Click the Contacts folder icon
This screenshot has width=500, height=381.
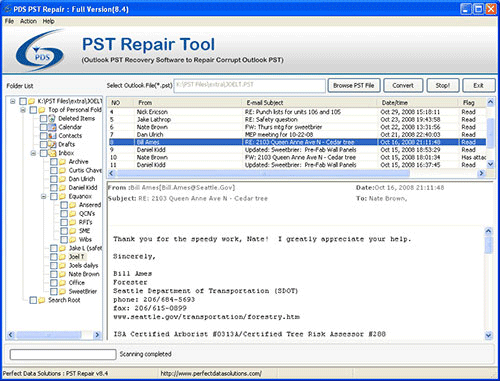[52, 136]
